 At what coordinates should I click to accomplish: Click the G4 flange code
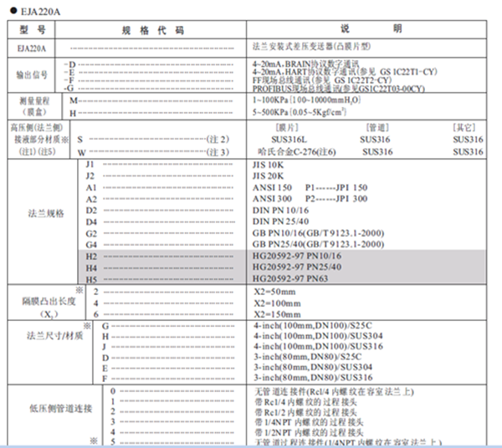(x=91, y=245)
